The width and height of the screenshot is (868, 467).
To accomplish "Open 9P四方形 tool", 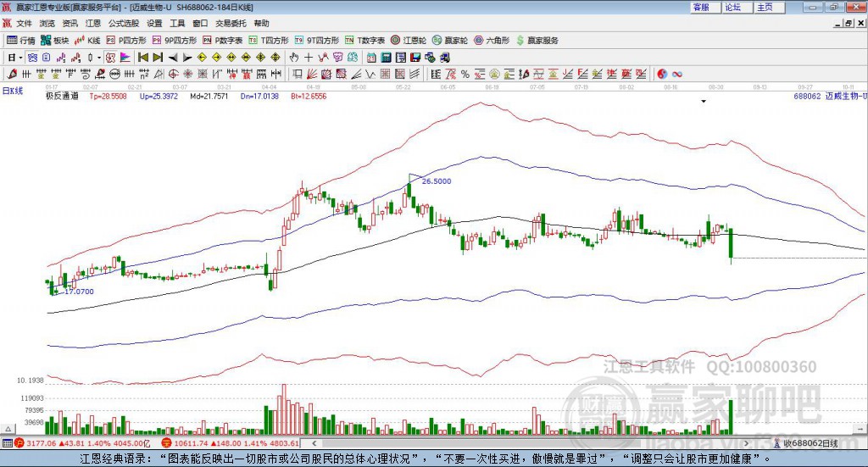I will tap(175, 41).
